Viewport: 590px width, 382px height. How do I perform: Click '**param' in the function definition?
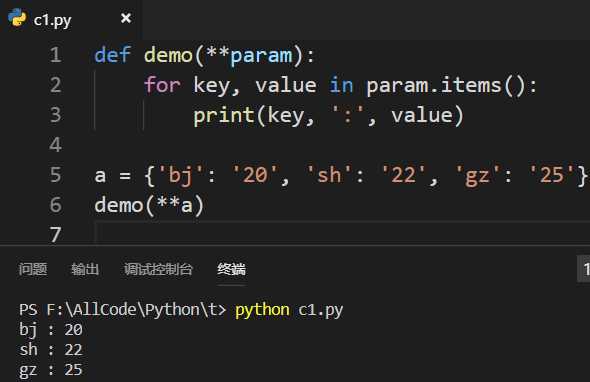tap(249, 55)
